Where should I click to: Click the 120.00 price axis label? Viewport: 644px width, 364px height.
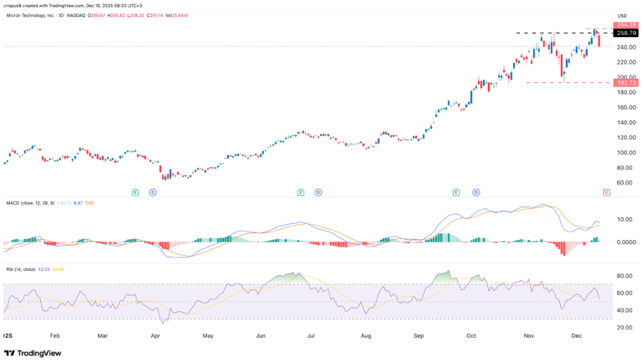click(x=626, y=138)
